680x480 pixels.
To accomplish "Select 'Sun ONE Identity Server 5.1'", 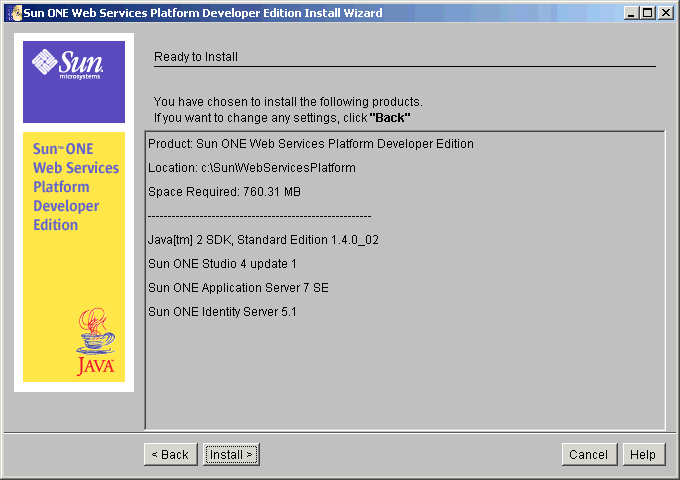I will pos(222,312).
